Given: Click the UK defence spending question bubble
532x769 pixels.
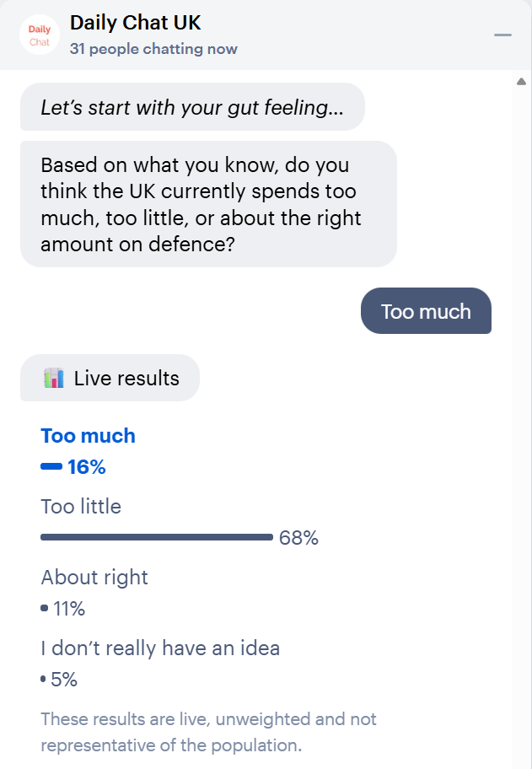Looking at the screenshot, I should click(x=207, y=204).
